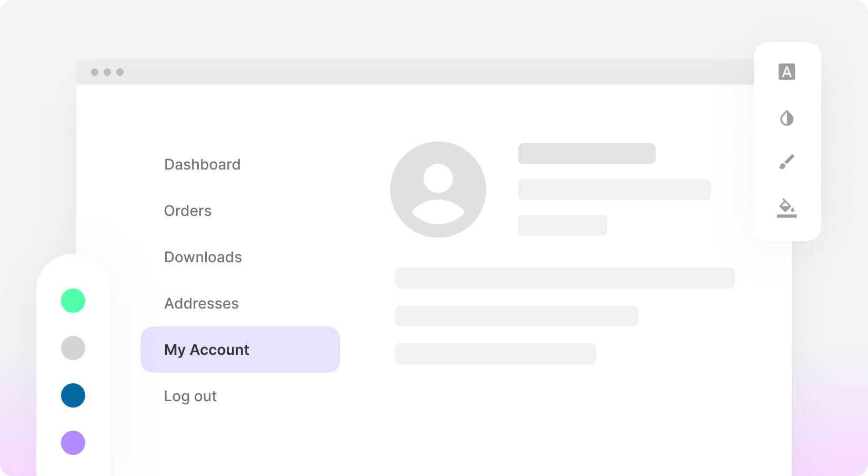Select the highlighted My Account item
Screen dimensions: 868x476
pyautogui.click(x=240, y=350)
